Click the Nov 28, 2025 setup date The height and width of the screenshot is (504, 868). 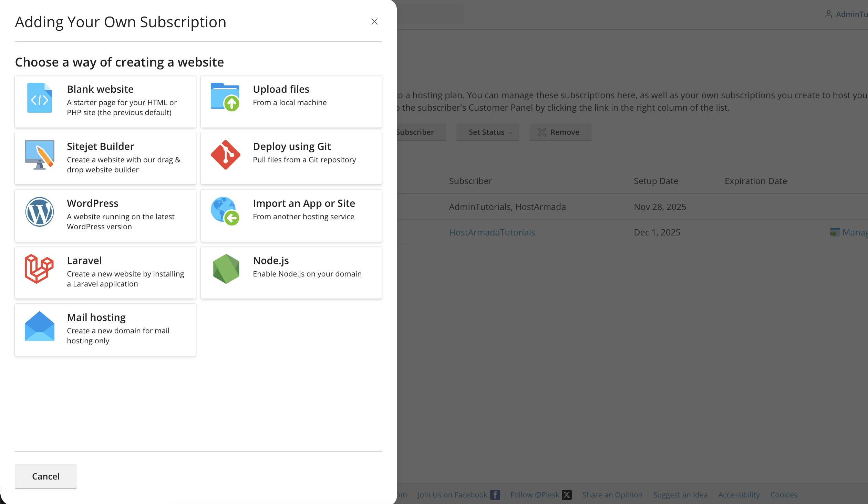(660, 207)
